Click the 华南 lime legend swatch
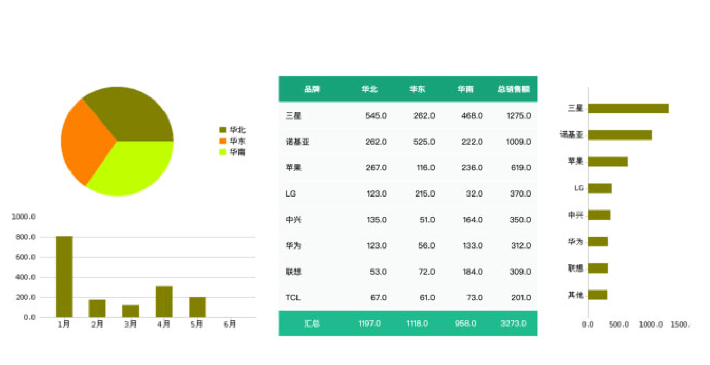The image size is (710, 365). 222,152
